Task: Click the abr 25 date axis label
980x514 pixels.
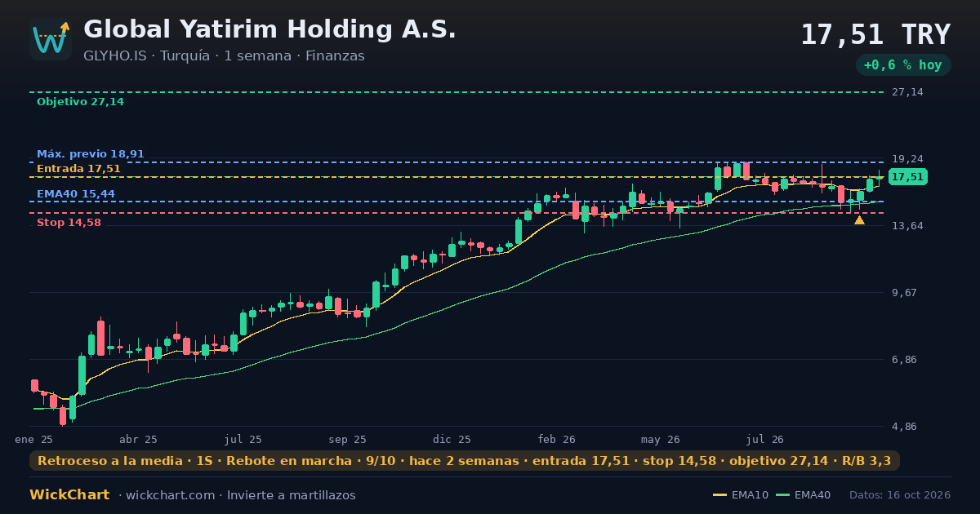Action: (x=139, y=439)
